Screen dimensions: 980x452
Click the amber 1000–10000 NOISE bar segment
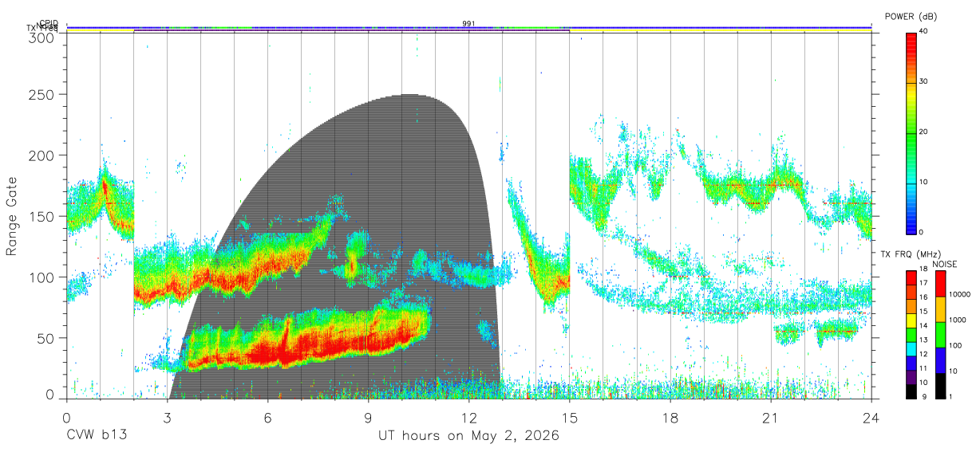click(940, 309)
